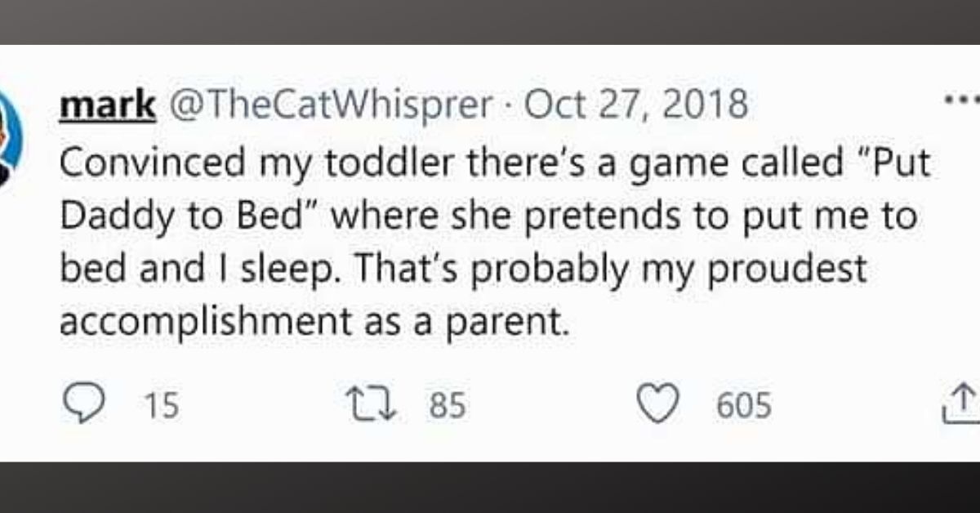This screenshot has height=513, width=980.
Task: Click the retweet count 85
Action: click(x=448, y=407)
